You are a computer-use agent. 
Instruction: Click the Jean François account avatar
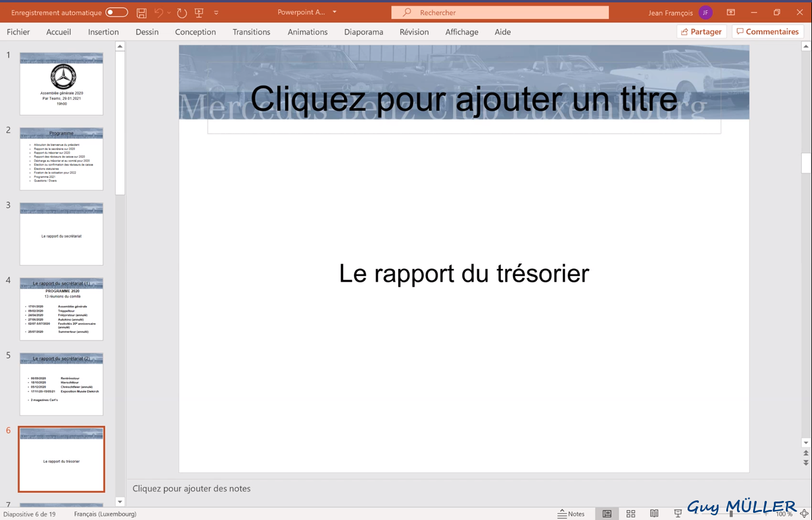click(x=705, y=12)
